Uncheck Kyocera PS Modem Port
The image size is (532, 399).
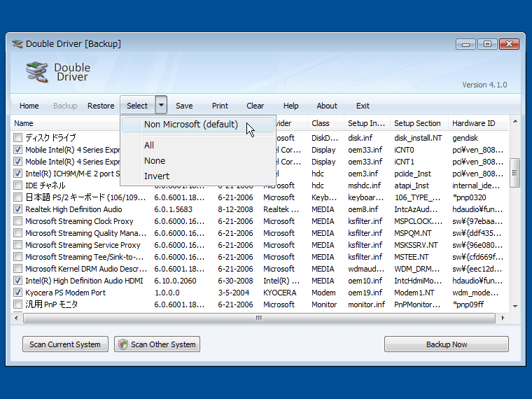17,293
